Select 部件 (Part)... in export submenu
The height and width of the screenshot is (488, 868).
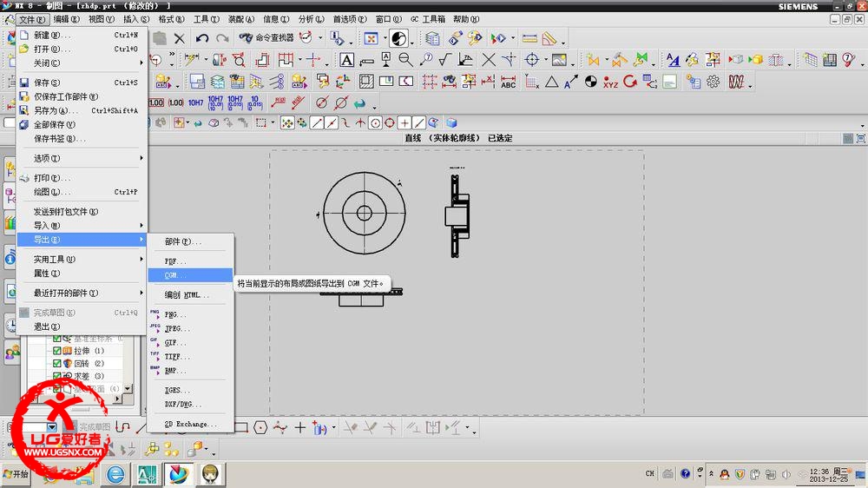[x=190, y=242]
